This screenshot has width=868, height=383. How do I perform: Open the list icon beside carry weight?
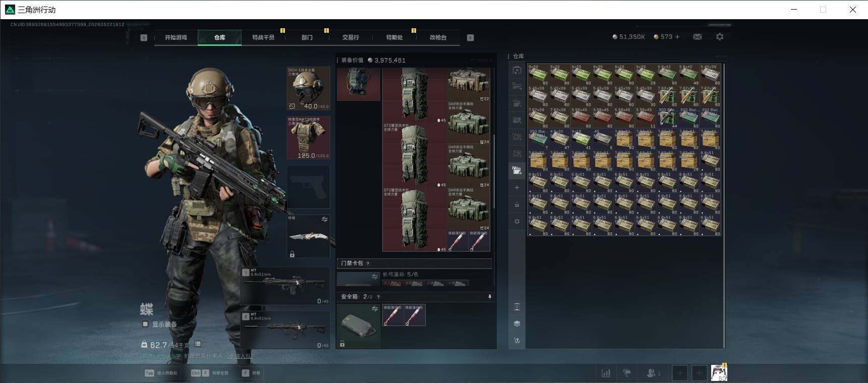(198, 344)
